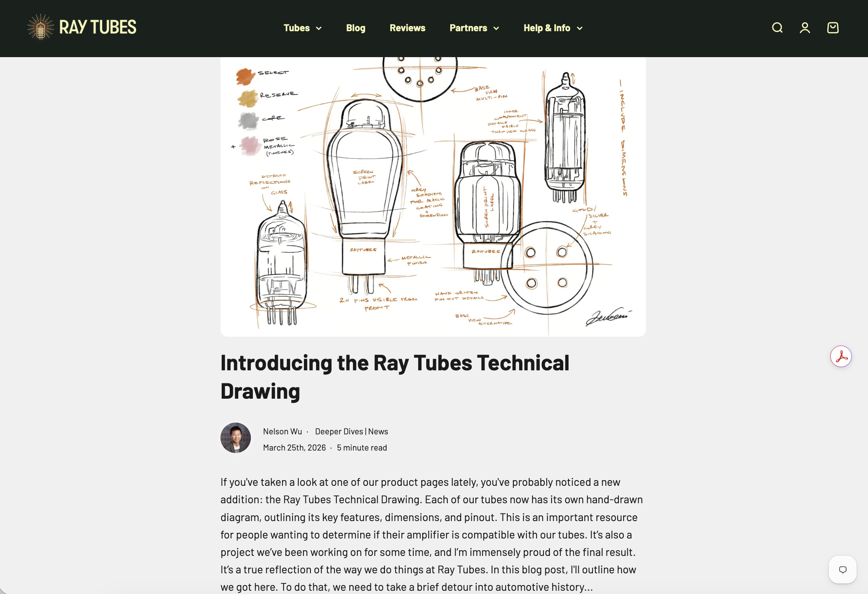
Task: Click the Adobe PDF floating button
Action: [841, 357]
